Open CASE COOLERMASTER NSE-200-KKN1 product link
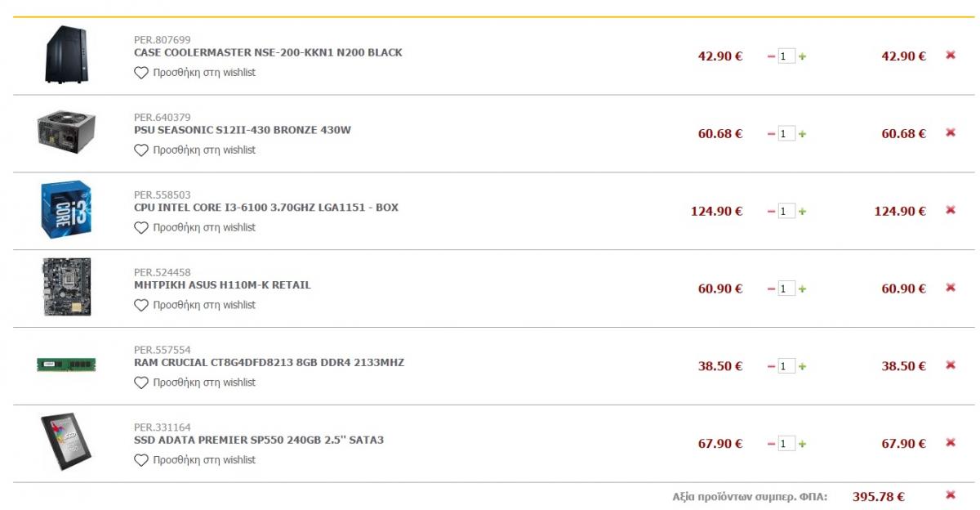This screenshot has height=510, width=980. tap(268, 52)
